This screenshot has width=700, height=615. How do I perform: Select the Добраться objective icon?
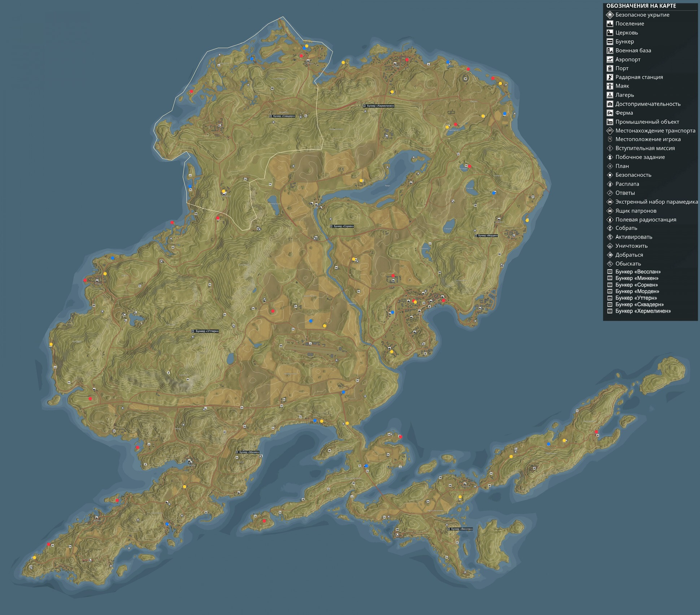click(610, 255)
